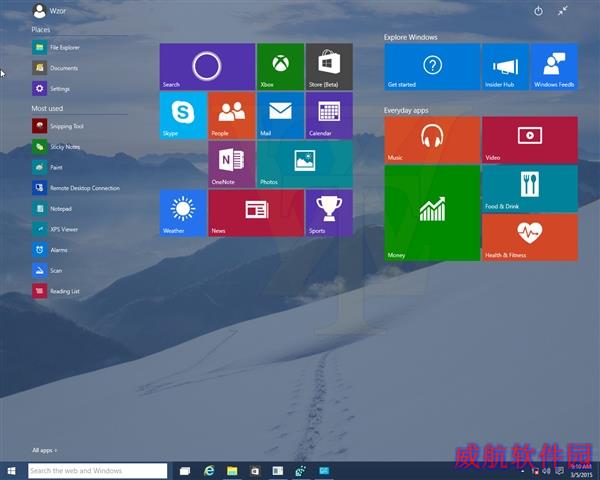Open Task View on the taskbar
600x480 pixels.
click(185, 471)
